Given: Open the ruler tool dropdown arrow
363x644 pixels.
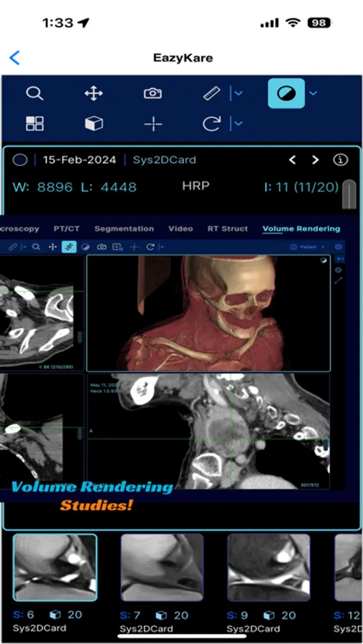Looking at the screenshot, I should [238, 93].
